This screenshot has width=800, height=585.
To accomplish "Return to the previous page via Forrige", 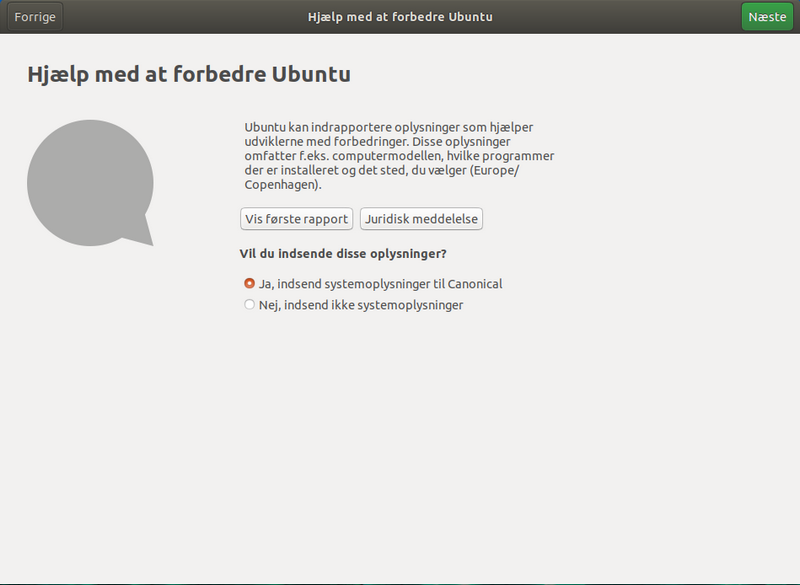I will (34, 17).
